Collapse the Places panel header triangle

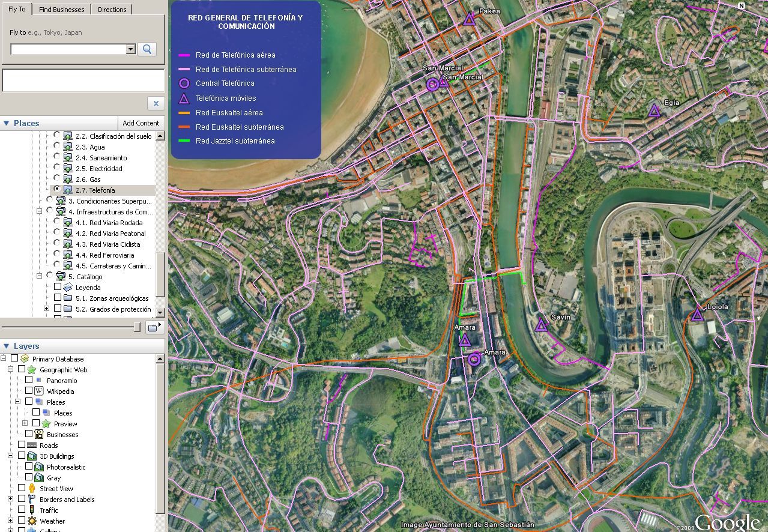7,123
